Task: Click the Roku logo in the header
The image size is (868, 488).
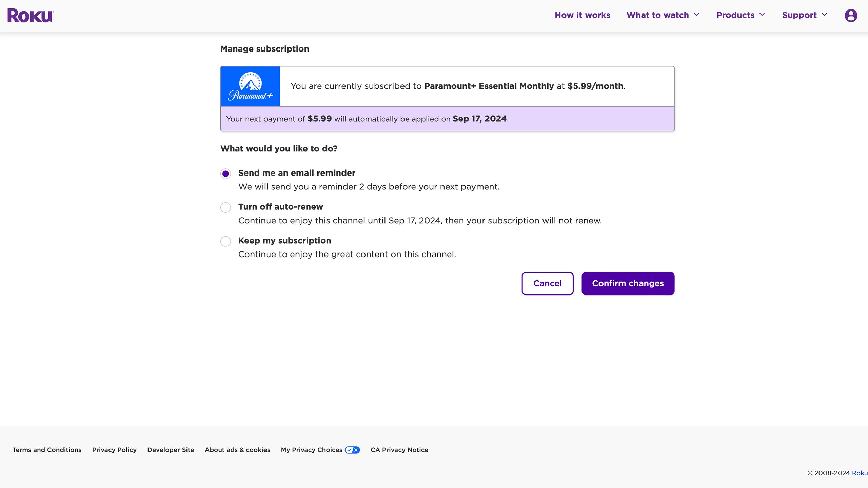Action: click(30, 15)
